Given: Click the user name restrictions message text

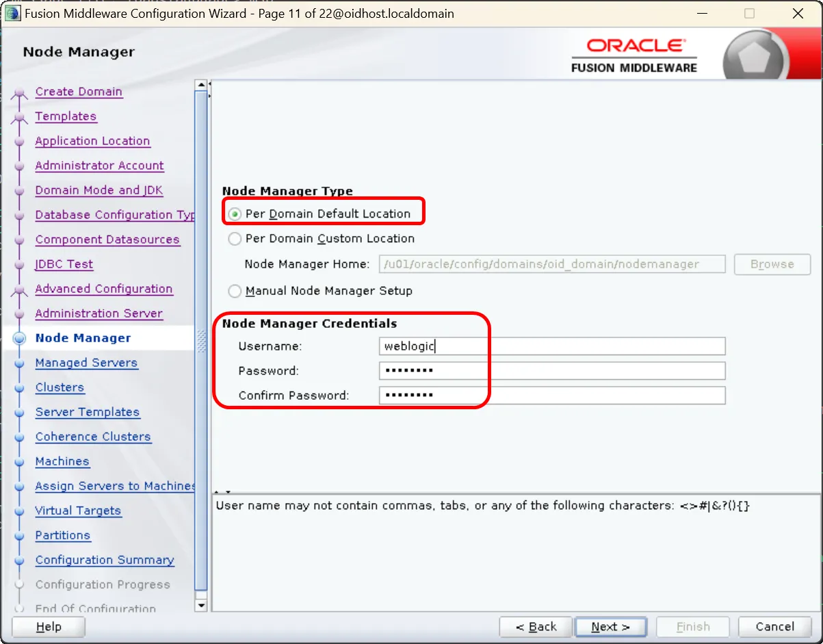Looking at the screenshot, I should 482,506.
